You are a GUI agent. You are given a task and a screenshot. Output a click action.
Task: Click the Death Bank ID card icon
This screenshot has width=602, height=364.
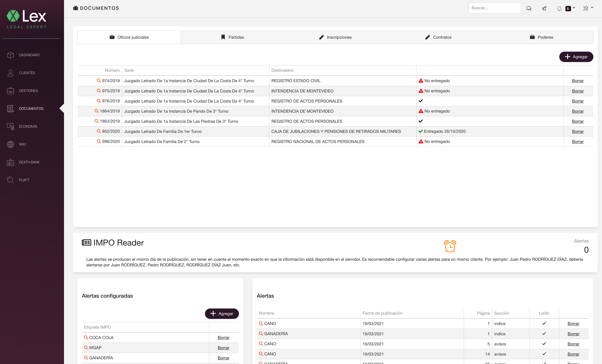pos(11,162)
